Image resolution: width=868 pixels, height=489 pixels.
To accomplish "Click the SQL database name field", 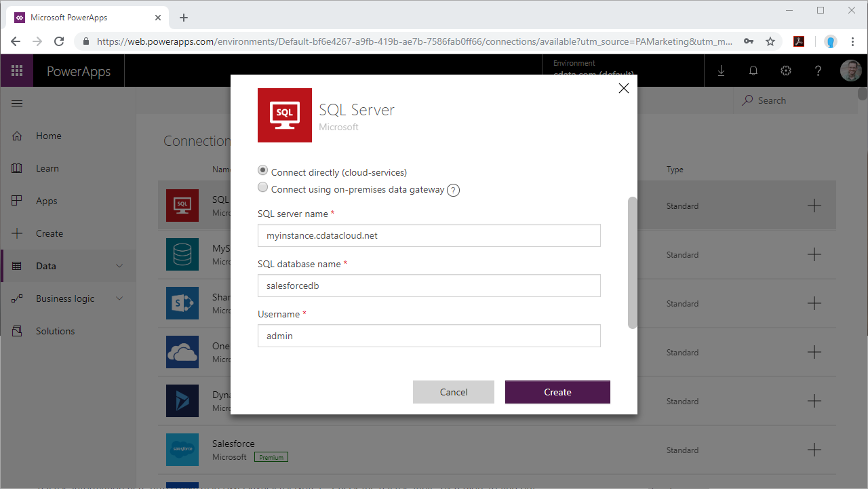I will point(429,286).
